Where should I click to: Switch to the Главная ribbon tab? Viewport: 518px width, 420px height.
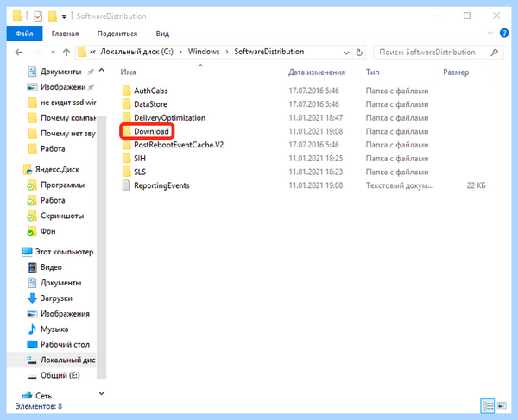tap(65, 34)
